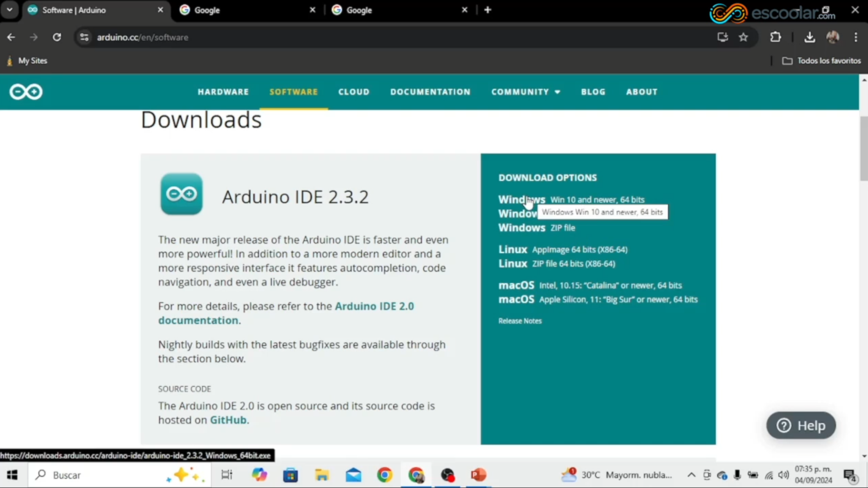868x488 pixels.
Task: Open the GitHub source code link
Action: click(x=228, y=420)
